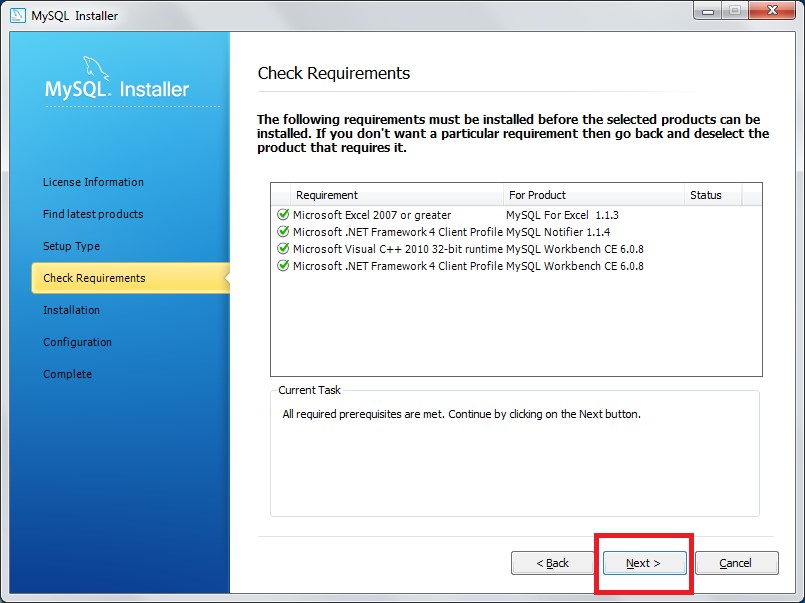This screenshot has height=603, width=805.
Task: Select the License Information step
Action: pyautogui.click(x=93, y=182)
